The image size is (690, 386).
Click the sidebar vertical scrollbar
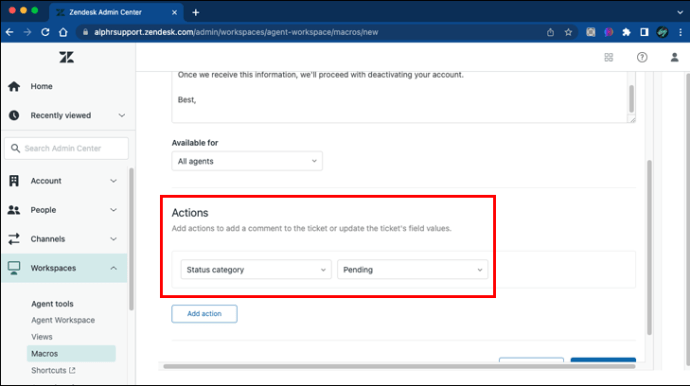(x=131, y=239)
